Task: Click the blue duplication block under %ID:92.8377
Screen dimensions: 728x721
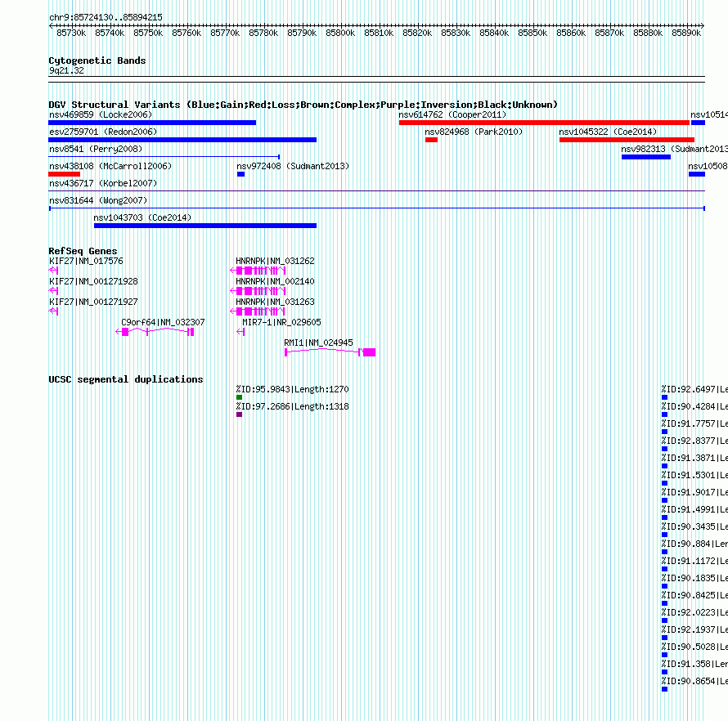Action: click(x=664, y=449)
